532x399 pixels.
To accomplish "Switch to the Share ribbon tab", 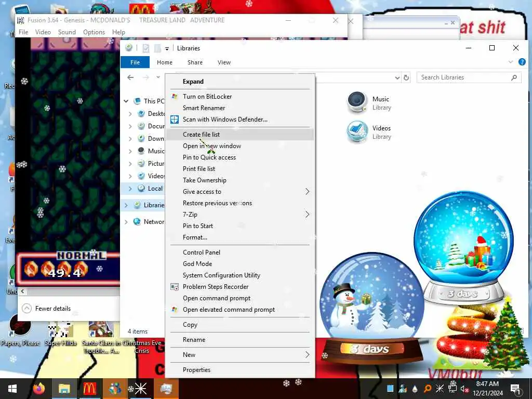I will click(x=195, y=62).
